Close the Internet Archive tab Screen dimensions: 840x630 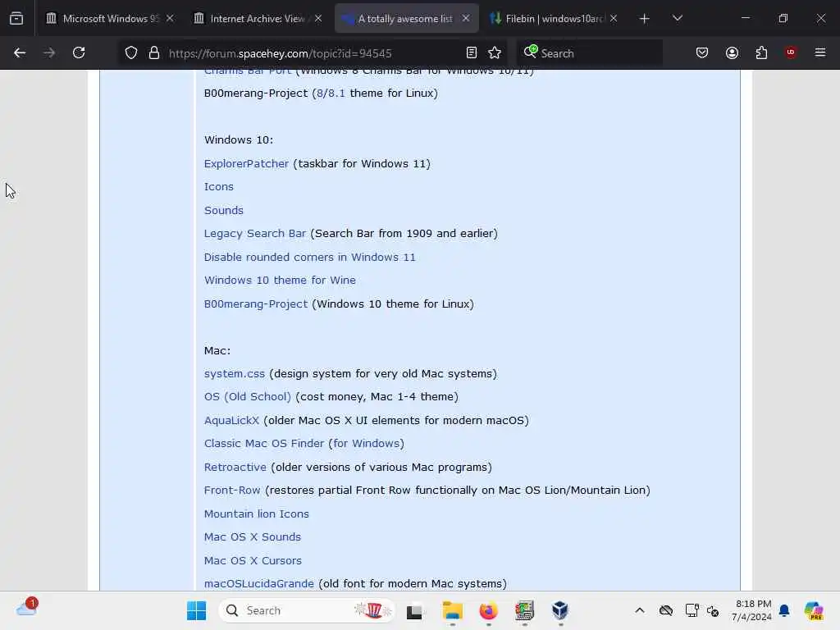tap(318, 18)
